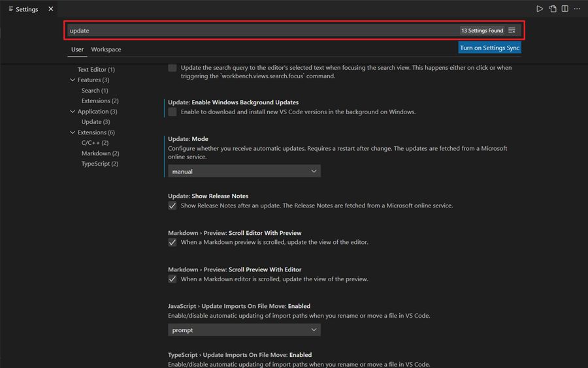The width and height of the screenshot is (588, 368).
Task: Collapse the Features tree section
Action: point(73,80)
